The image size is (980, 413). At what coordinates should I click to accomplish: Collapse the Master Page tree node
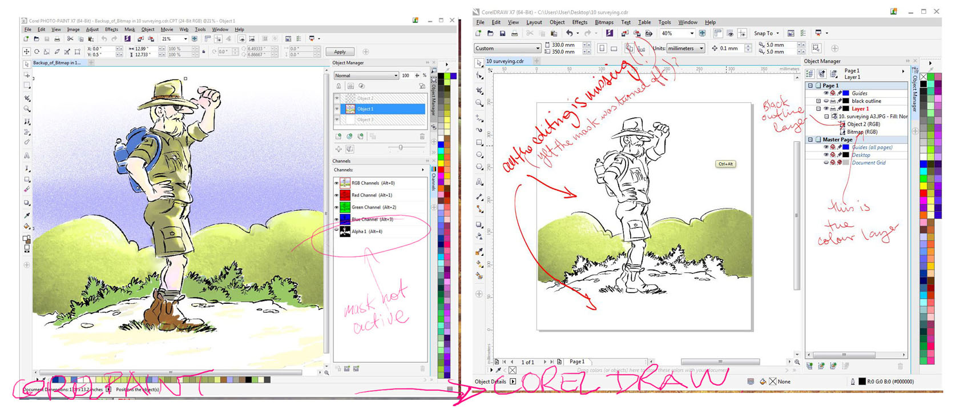pos(810,139)
